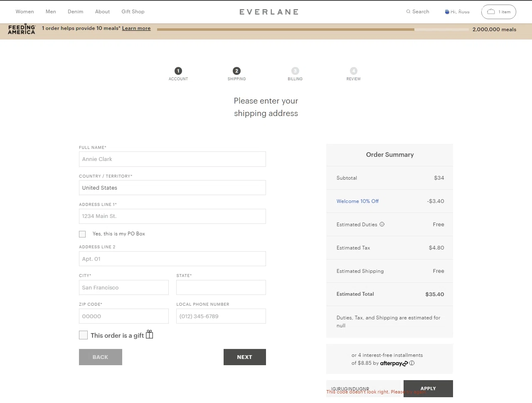The width and height of the screenshot is (532, 403).
Task: Click the Back button
Action: [x=101, y=357]
